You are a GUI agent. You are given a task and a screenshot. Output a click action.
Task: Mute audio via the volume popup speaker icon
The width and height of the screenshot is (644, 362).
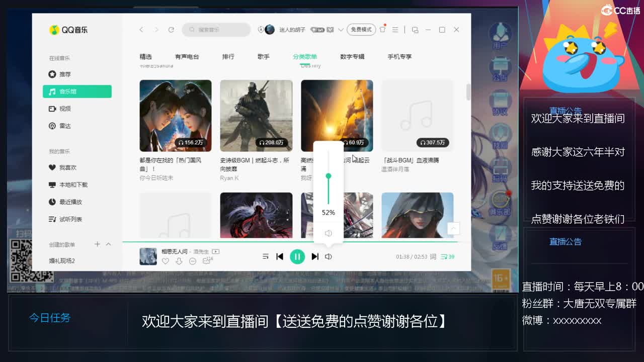click(x=329, y=233)
